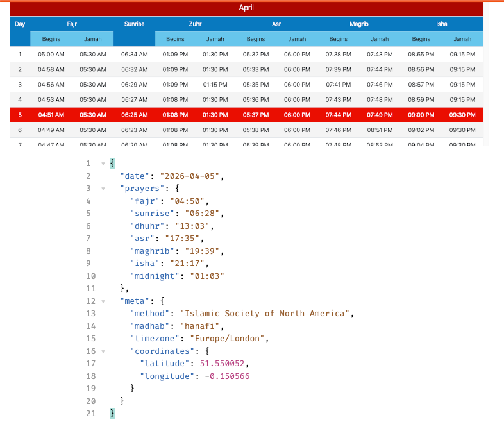Screen dimensions: 504x438
Task: Select Fajr Begins 04:58 AM cell
Action: pyautogui.click(x=51, y=69)
